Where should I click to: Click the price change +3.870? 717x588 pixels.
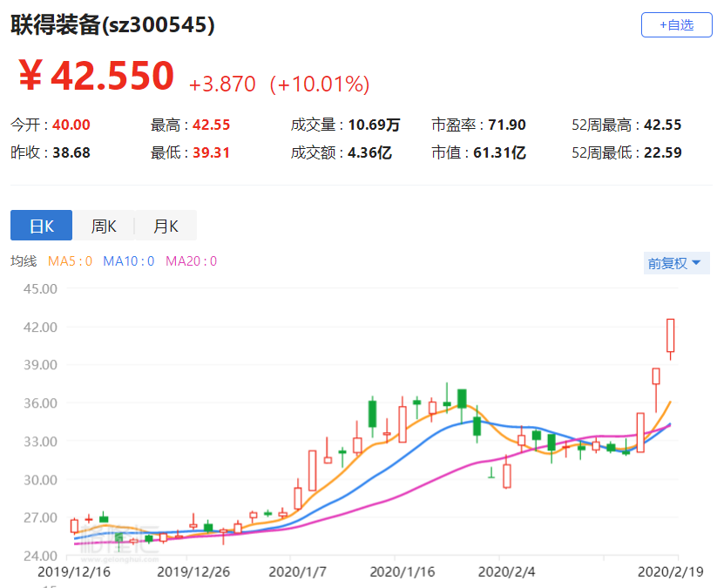[222, 84]
